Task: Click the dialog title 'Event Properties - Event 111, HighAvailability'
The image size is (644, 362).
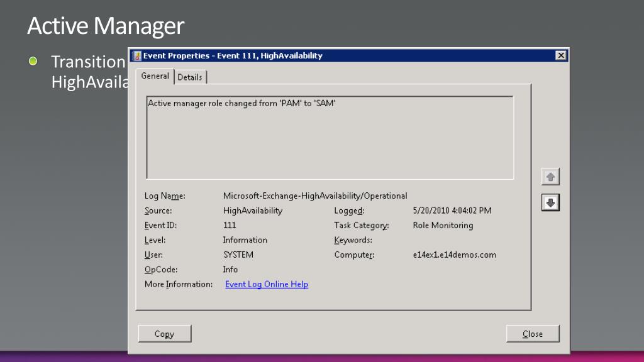Action: click(x=233, y=56)
